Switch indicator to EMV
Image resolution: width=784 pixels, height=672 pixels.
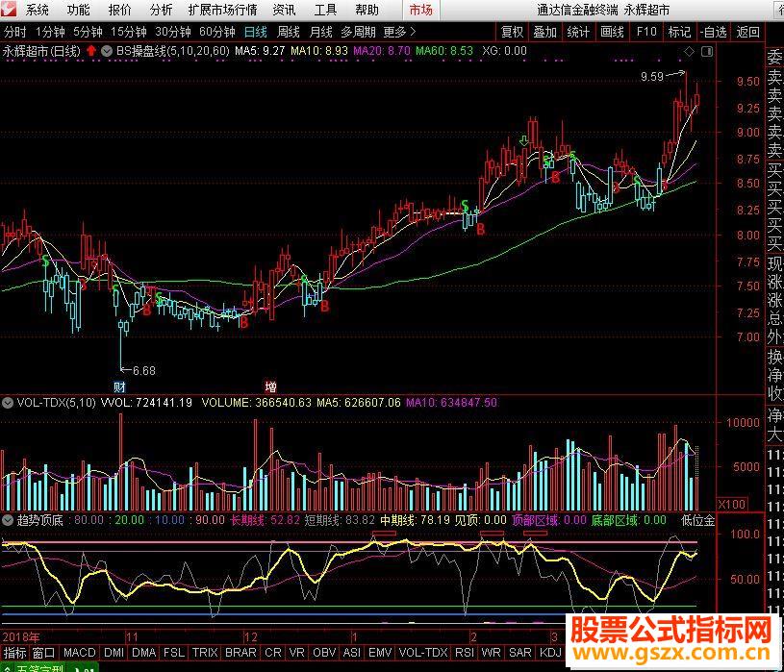[380, 653]
